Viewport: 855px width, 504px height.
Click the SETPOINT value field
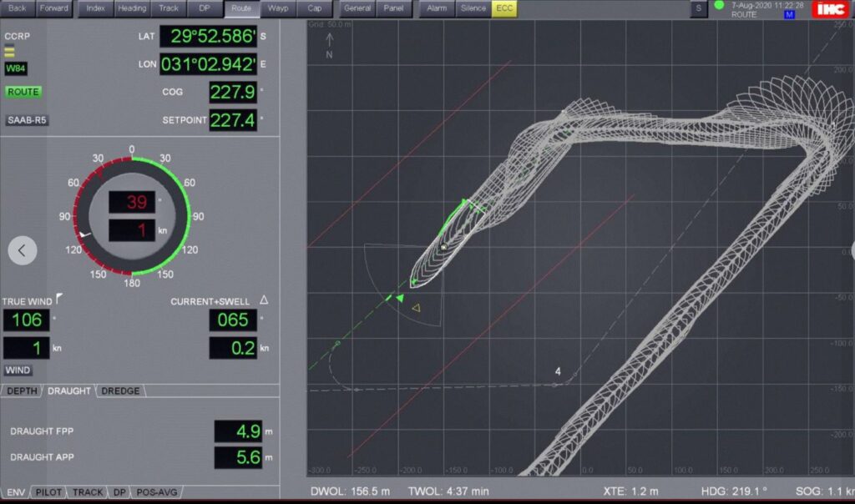click(232, 120)
